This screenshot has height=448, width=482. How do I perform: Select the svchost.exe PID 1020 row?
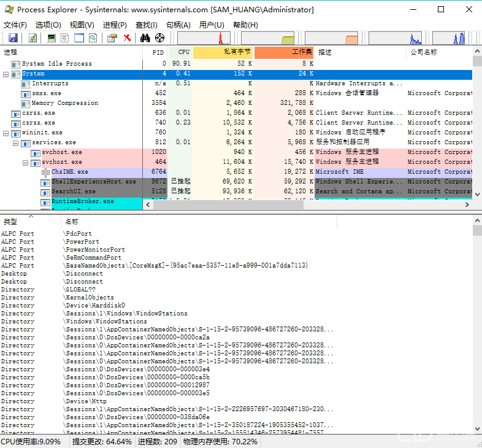[236, 152]
